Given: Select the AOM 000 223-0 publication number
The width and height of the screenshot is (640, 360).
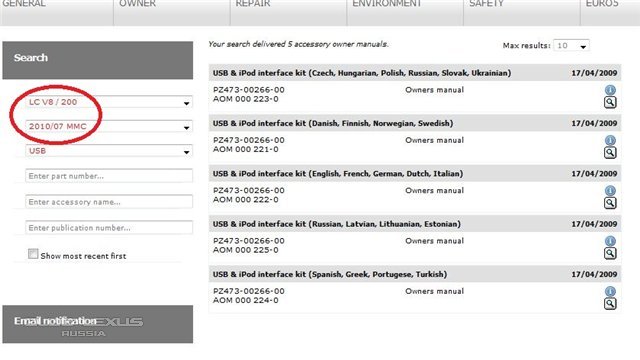Looking at the screenshot, I should point(246,99).
